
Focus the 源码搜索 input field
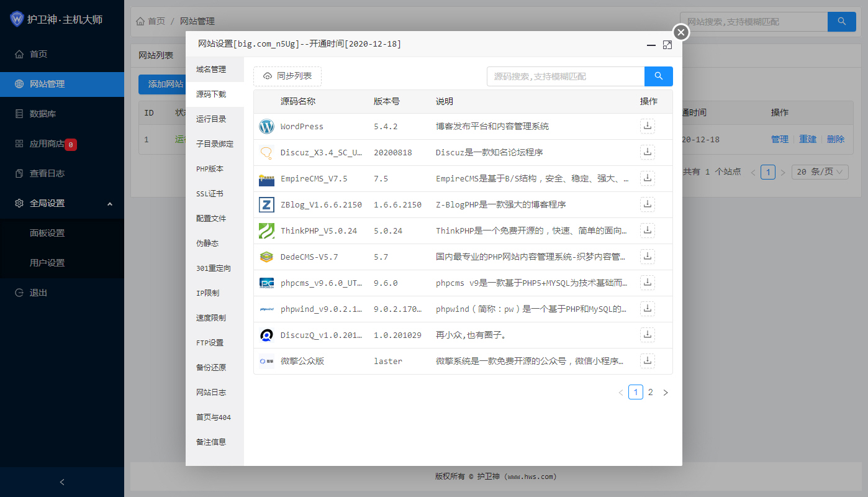(566, 76)
